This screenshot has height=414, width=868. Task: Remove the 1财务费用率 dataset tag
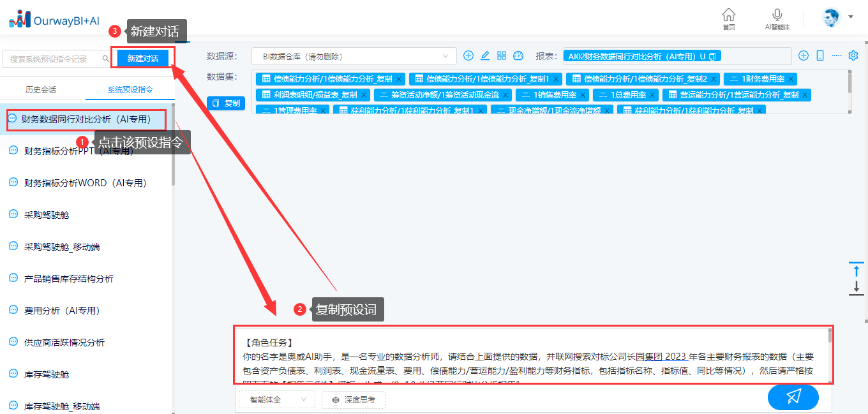click(x=791, y=79)
